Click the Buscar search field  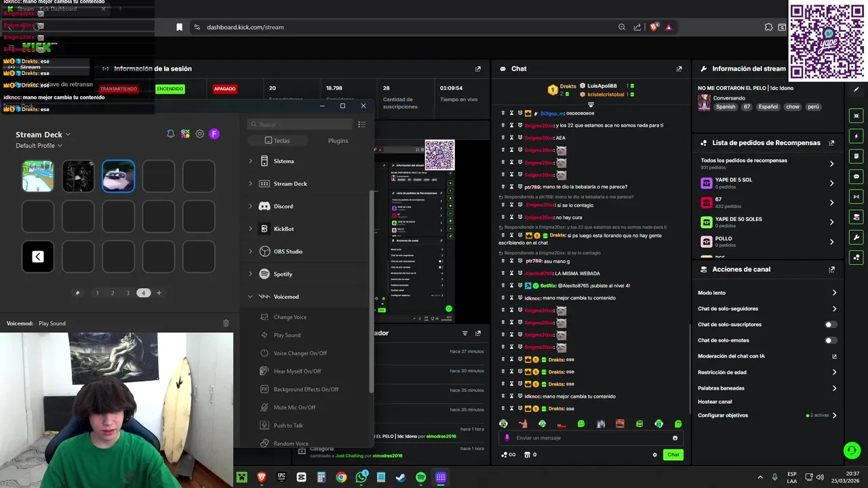pyautogui.click(x=300, y=124)
